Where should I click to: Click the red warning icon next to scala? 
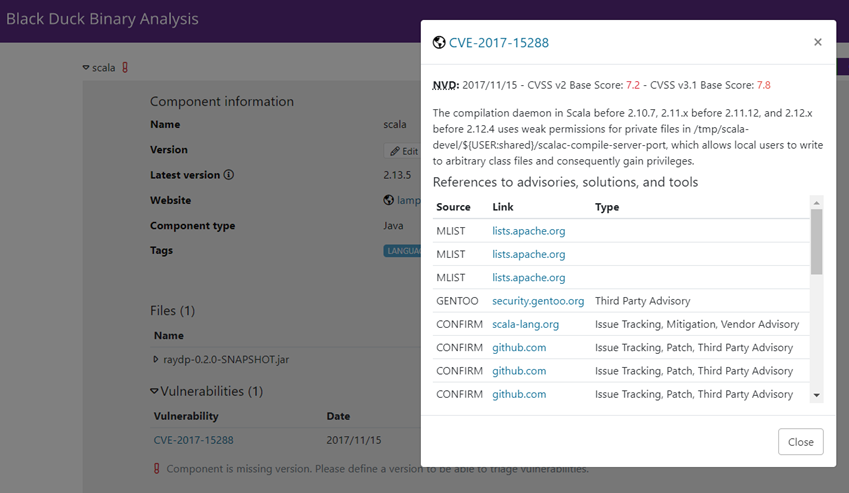[x=125, y=68]
